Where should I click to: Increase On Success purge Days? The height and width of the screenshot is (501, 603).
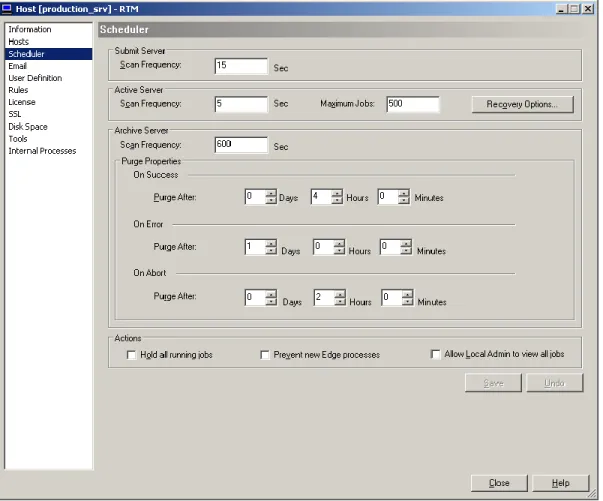pos(271,193)
